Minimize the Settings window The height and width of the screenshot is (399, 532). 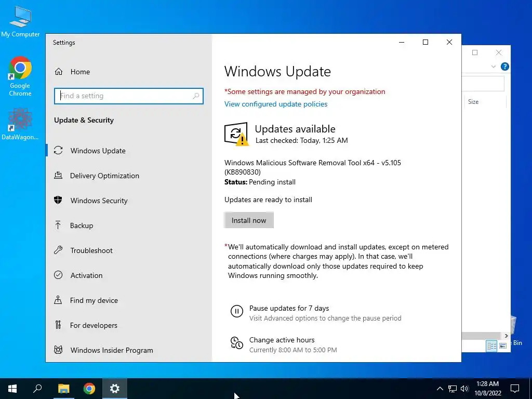pyautogui.click(x=402, y=42)
